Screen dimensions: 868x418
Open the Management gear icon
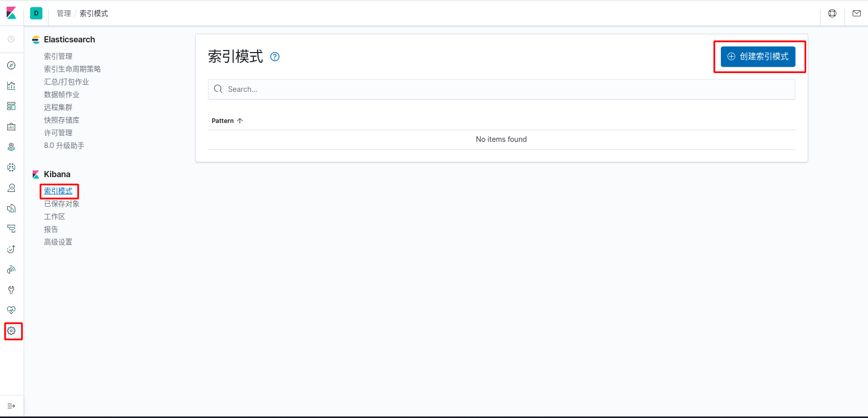pos(11,331)
